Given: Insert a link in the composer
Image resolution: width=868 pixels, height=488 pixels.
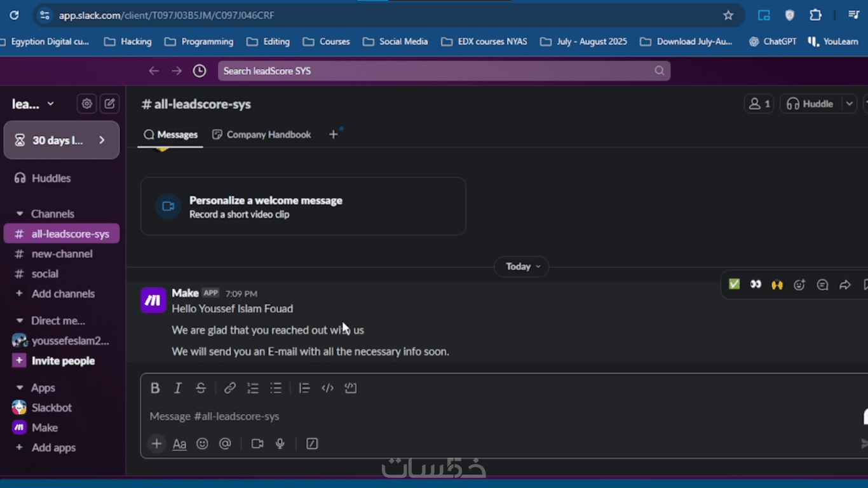Looking at the screenshot, I should coord(230,388).
